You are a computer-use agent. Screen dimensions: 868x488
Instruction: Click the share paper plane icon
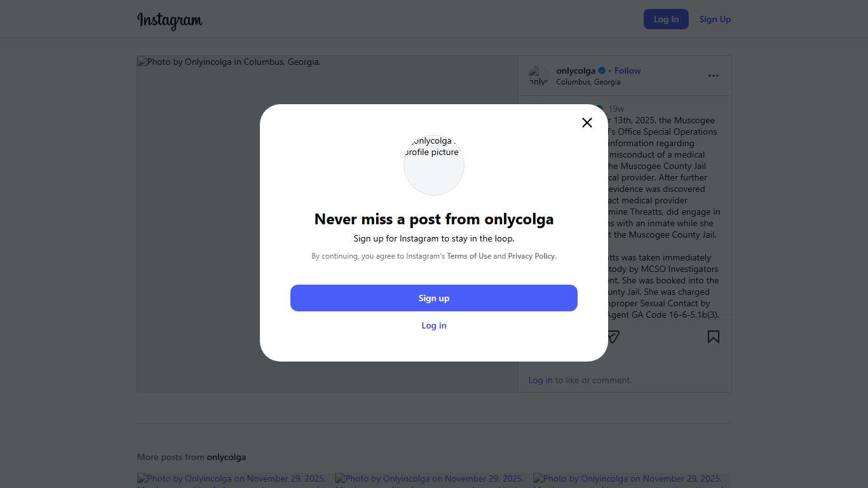coord(613,337)
